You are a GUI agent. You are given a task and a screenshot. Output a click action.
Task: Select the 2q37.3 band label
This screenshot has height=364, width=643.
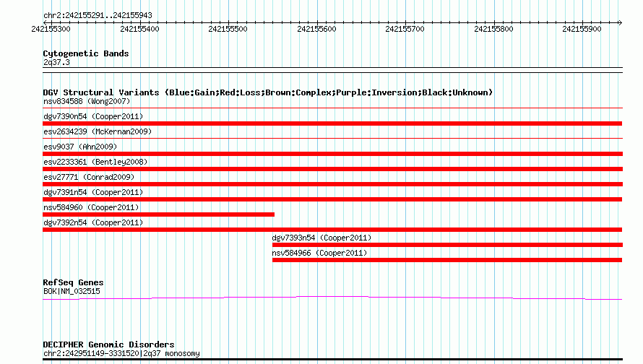[56, 62]
